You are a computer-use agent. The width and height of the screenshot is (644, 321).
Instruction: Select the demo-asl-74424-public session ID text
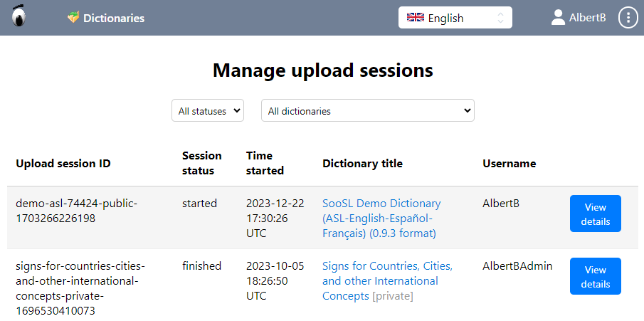tap(76, 211)
